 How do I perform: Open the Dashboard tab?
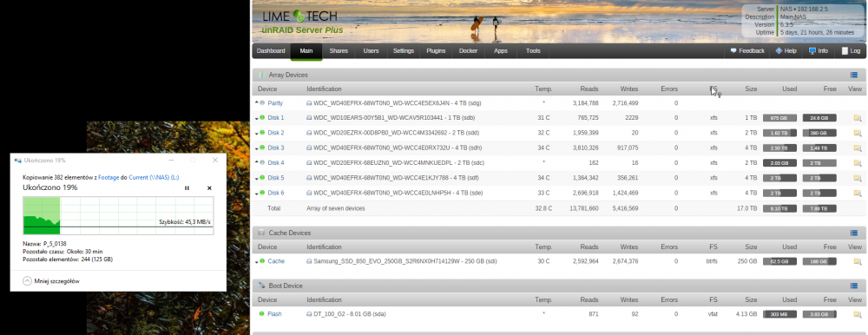coord(271,51)
